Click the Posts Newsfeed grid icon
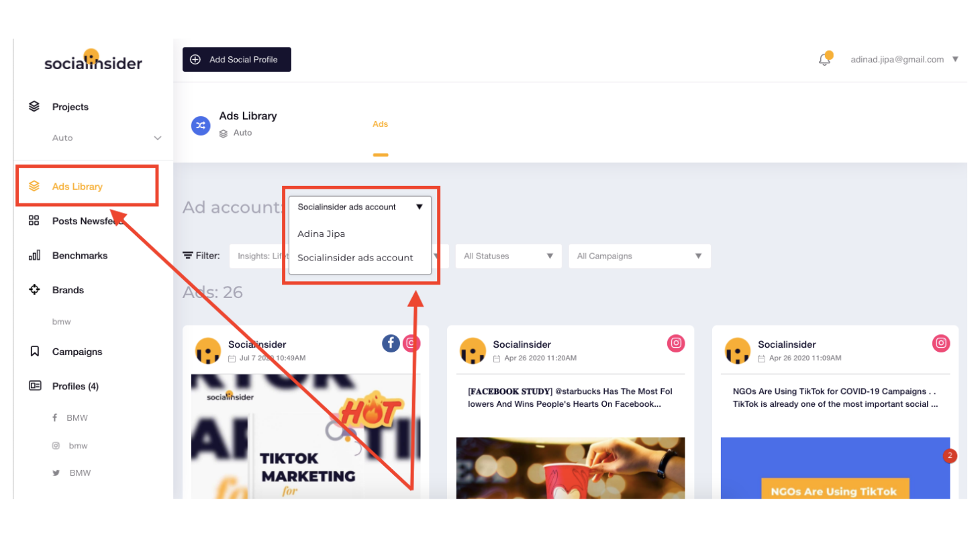980x537 pixels. tap(34, 221)
